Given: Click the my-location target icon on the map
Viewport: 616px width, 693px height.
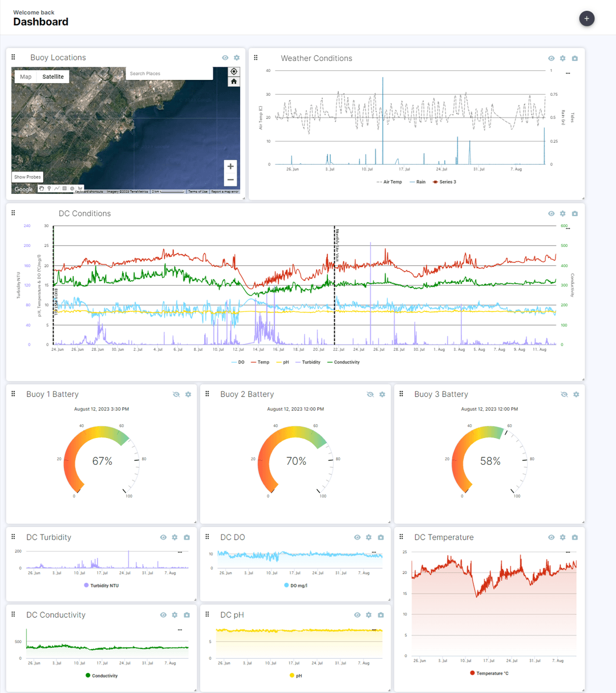Looking at the screenshot, I should click(x=234, y=71).
